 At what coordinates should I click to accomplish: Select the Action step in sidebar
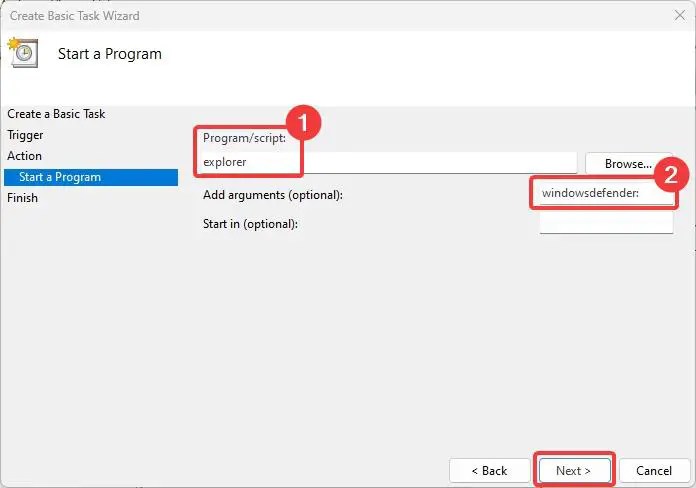24,156
